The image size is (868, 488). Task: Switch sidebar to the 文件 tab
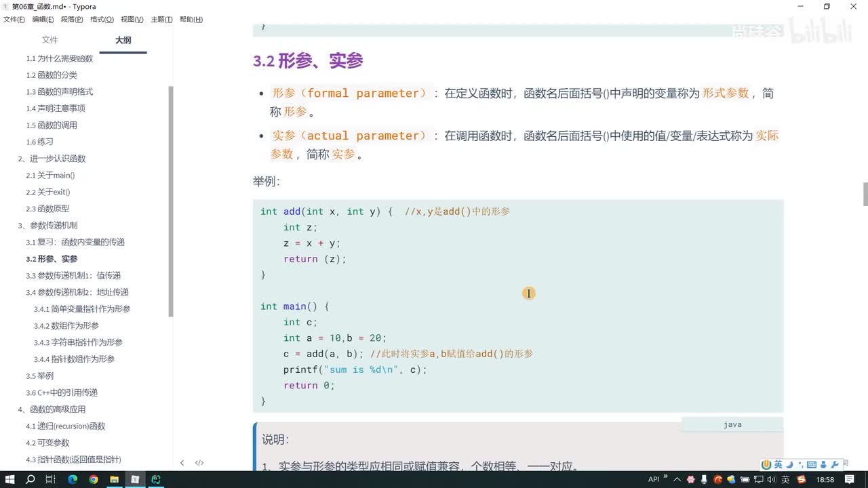pyautogui.click(x=50, y=40)
